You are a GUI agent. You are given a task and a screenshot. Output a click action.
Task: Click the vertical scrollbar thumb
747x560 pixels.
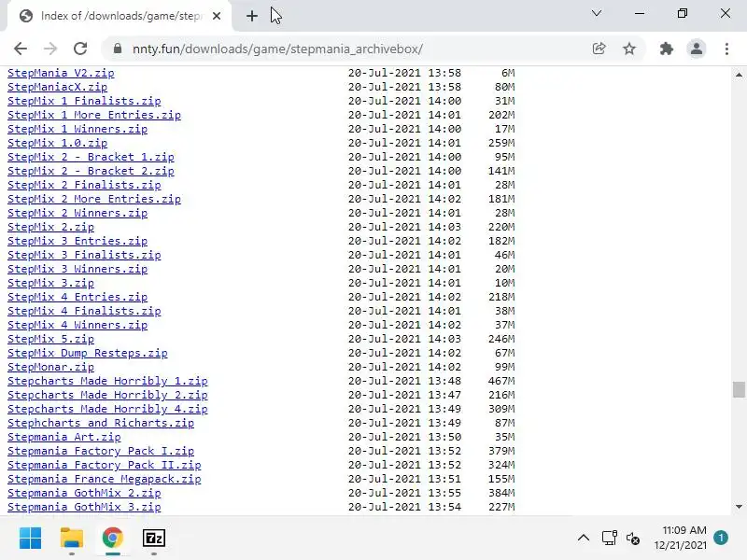click(x=739, y=389)
